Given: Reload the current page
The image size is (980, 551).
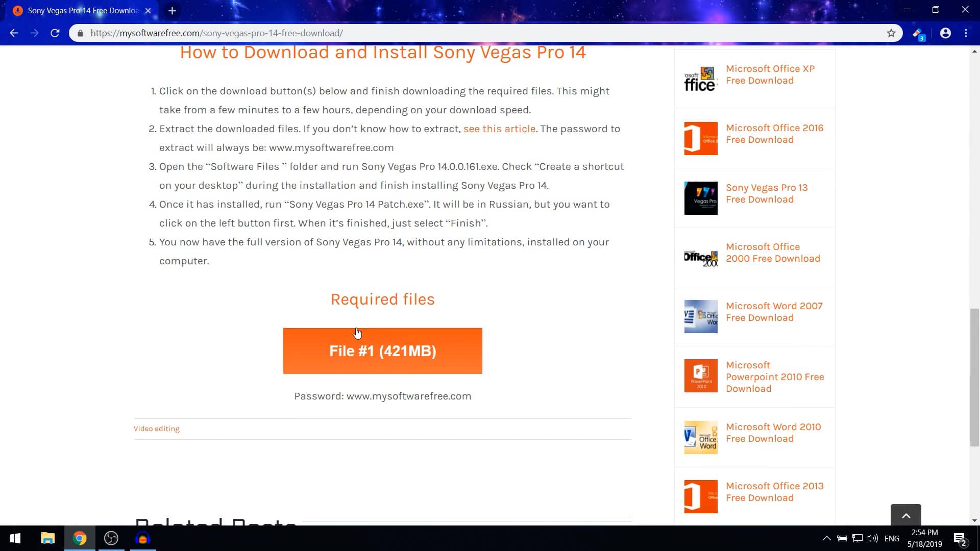Looking at the screenshot, I should point(56,33).
